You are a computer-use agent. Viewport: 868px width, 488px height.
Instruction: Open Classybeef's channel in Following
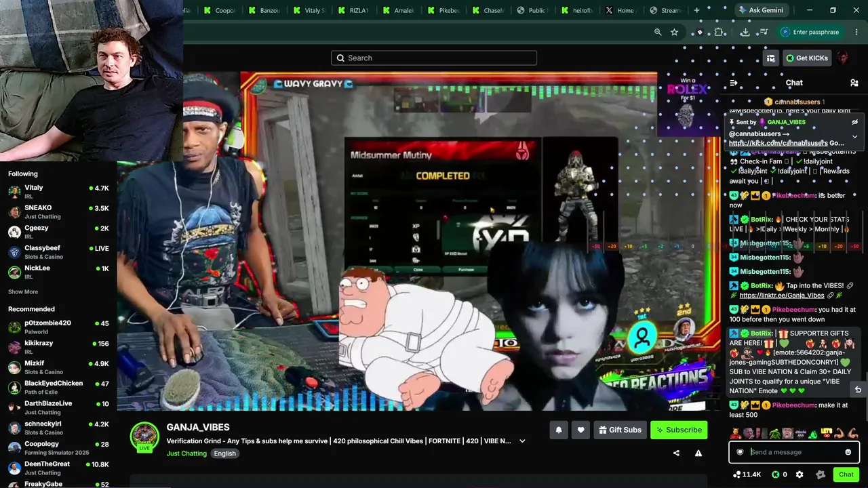[58, 252]
